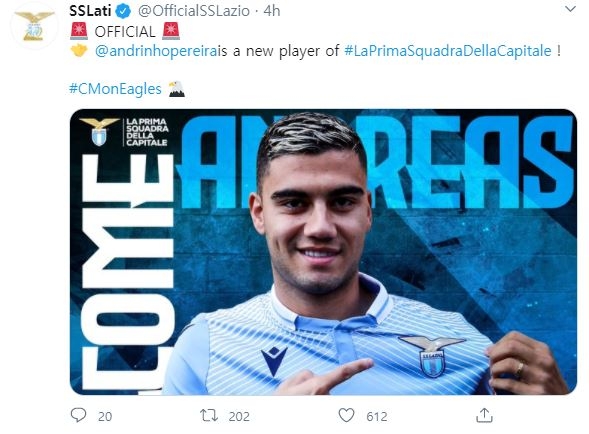This screenshot has width=589, height=434.
Task: Open the #LaPrimaSquadraDellaCapitale hashtag
Action: point(448,51)
